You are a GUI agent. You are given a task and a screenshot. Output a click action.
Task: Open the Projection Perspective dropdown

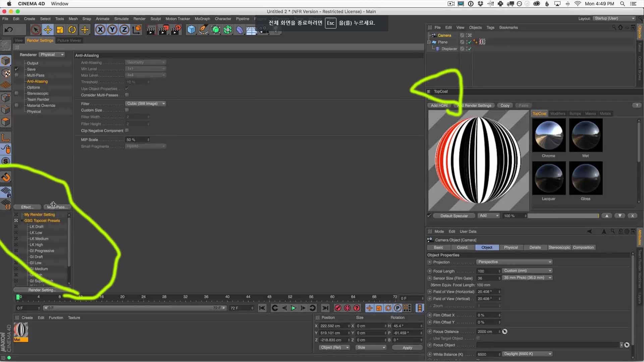(514, 262)
